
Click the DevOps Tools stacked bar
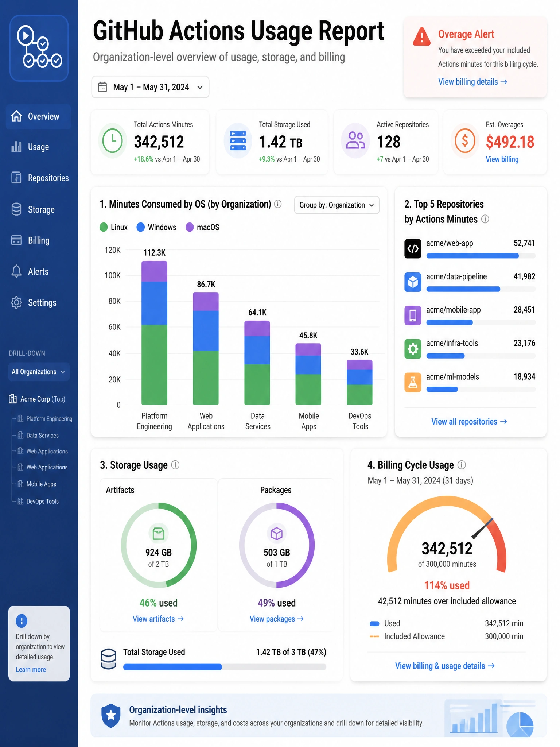[359, 382]
